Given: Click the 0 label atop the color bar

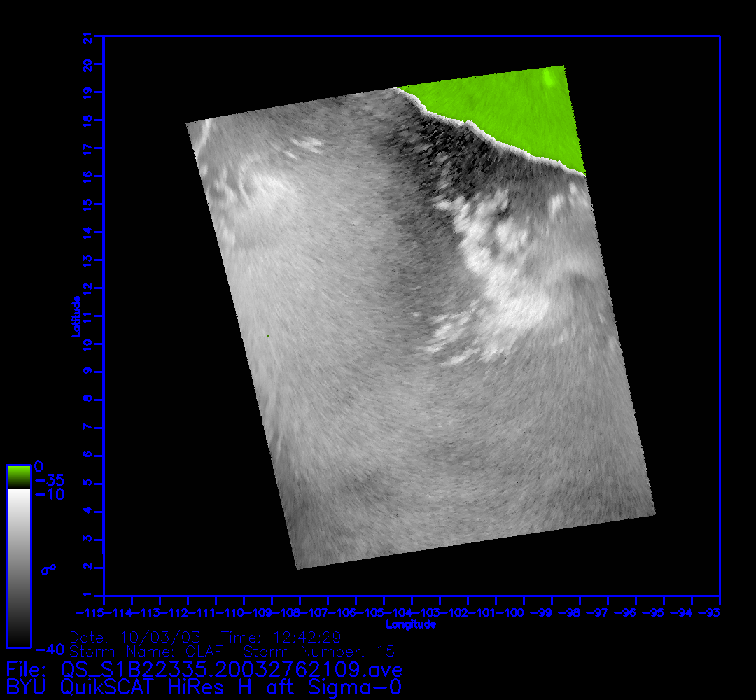Looking at the screenshot, I should point(39,466).
